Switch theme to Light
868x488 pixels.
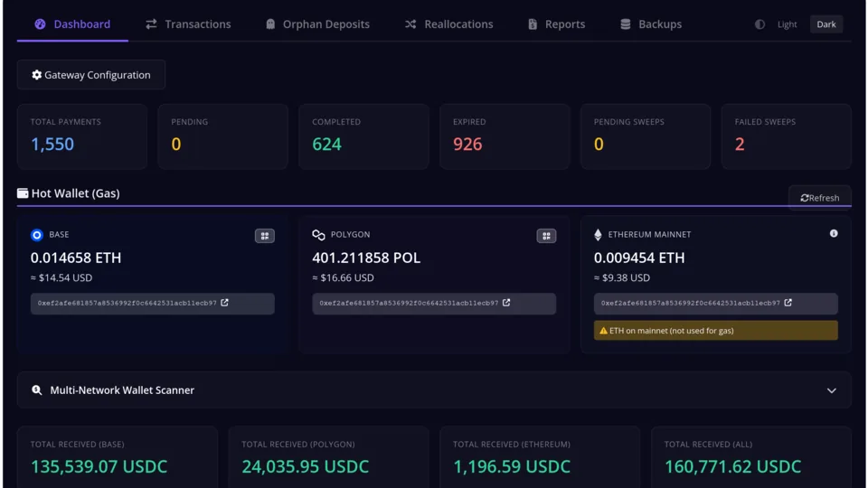(787, 24)
